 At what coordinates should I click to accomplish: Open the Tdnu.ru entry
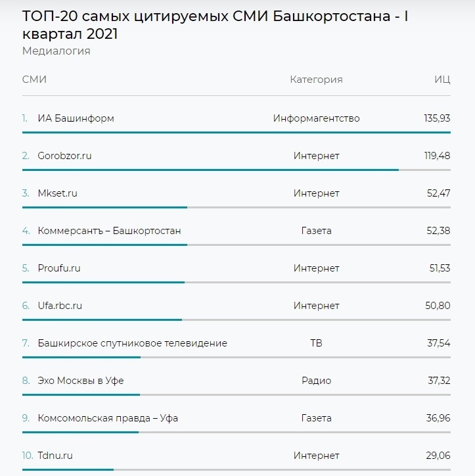(x=55, y=456)
